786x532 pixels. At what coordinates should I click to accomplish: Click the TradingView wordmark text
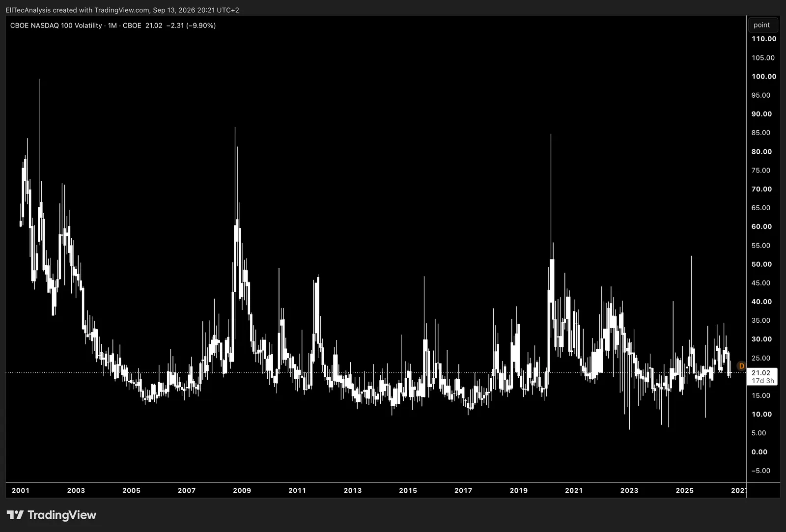coord(62,515)
